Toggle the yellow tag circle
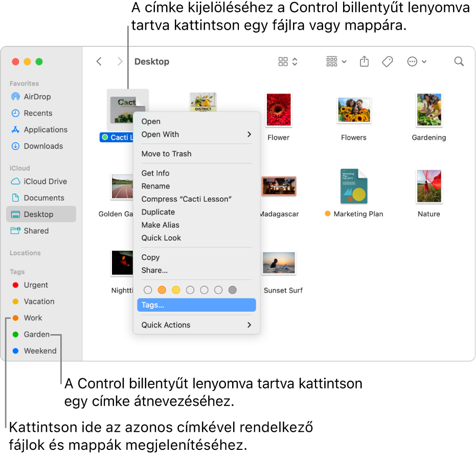476x457 pixels. [x=176, y=290]
